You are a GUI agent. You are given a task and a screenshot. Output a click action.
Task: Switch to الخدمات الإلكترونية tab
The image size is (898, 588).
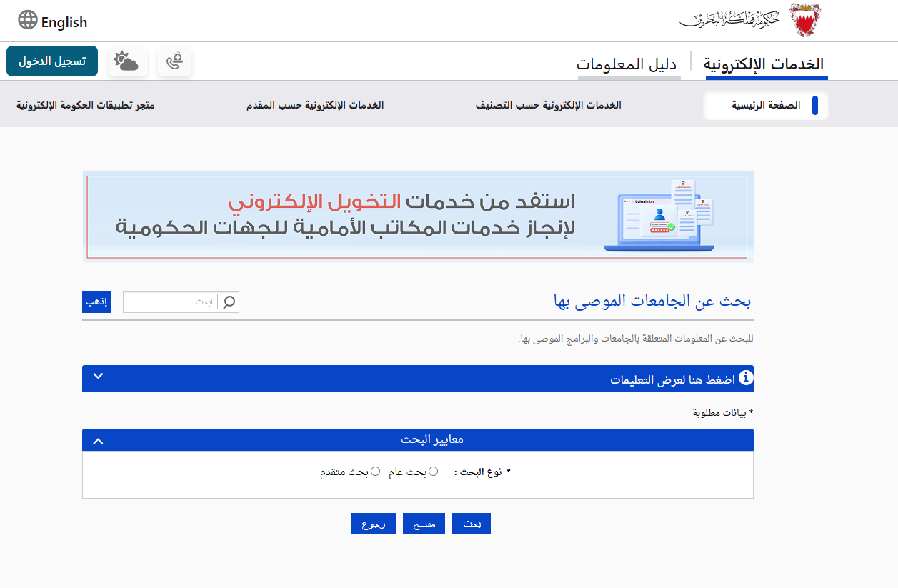766,64
